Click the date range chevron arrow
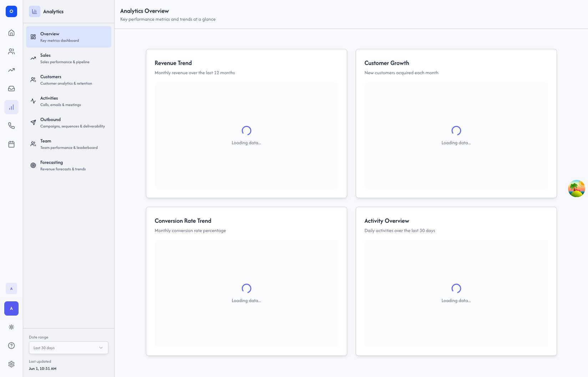 coord(101,348)
